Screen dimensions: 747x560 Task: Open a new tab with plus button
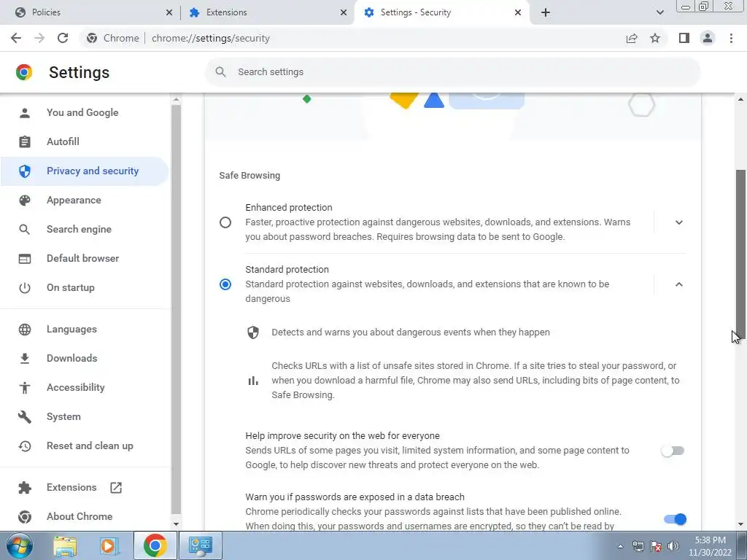546,12
